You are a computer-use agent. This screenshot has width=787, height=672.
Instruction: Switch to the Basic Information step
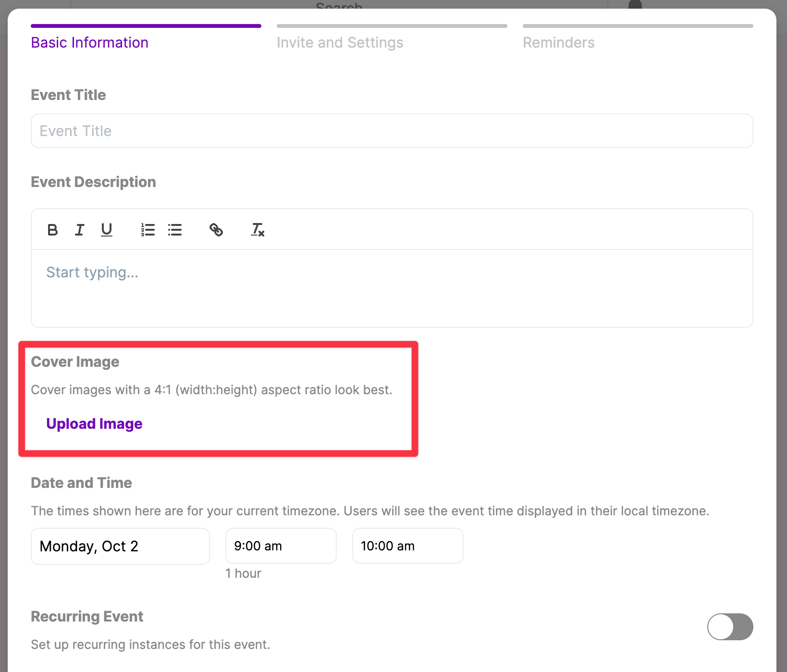(x=146, y=37)
